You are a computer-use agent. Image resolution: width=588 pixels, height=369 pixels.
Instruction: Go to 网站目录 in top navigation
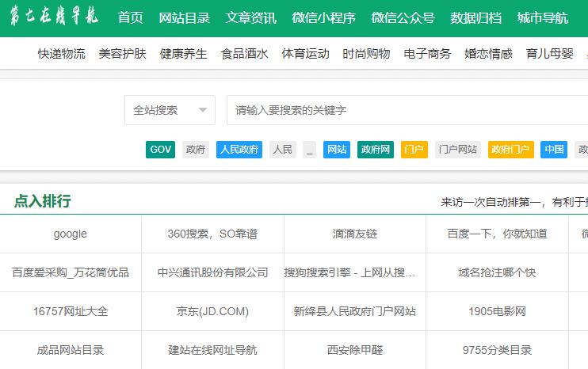pos(184,17)
